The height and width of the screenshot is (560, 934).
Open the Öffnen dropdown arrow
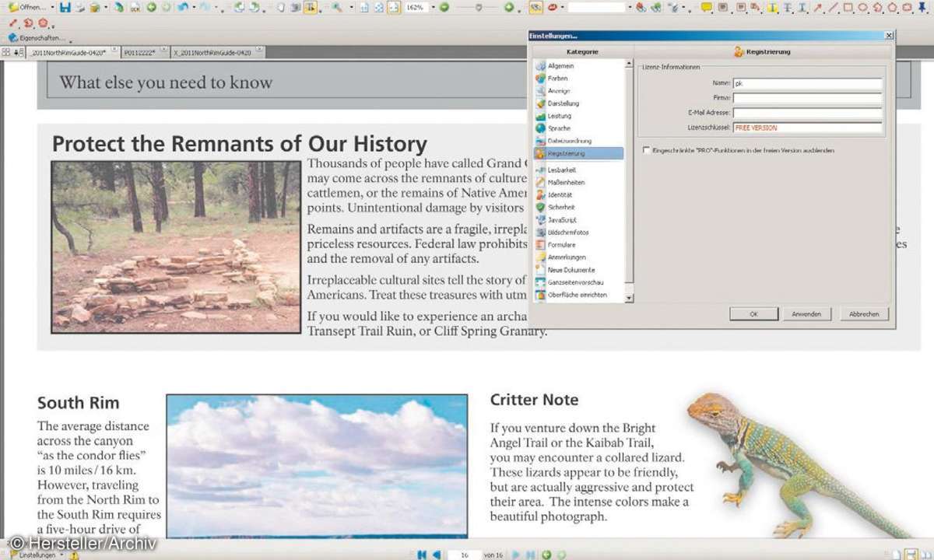pyautogui.click(x=52, y=7)
